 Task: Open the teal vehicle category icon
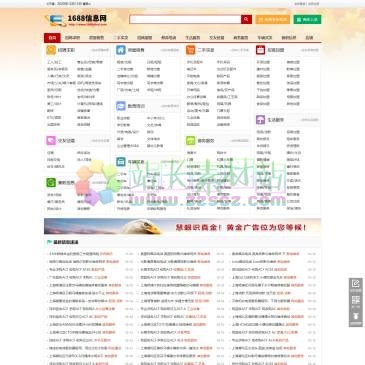pyautogui.click(x=121, y=162)
